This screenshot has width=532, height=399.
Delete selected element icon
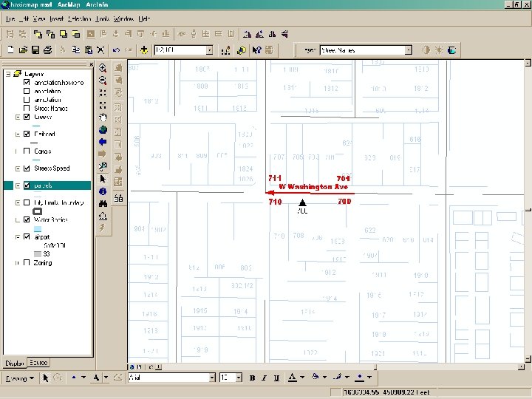100,50
